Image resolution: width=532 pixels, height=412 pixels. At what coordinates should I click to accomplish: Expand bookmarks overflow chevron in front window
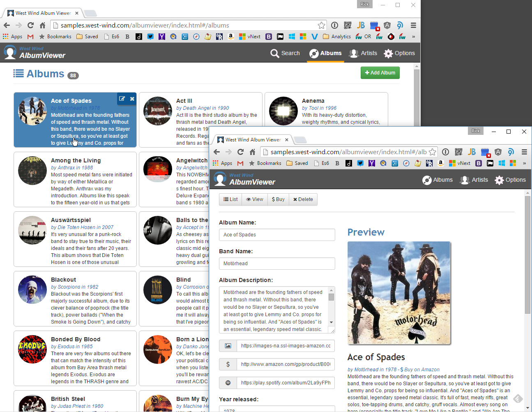(524, 163)
